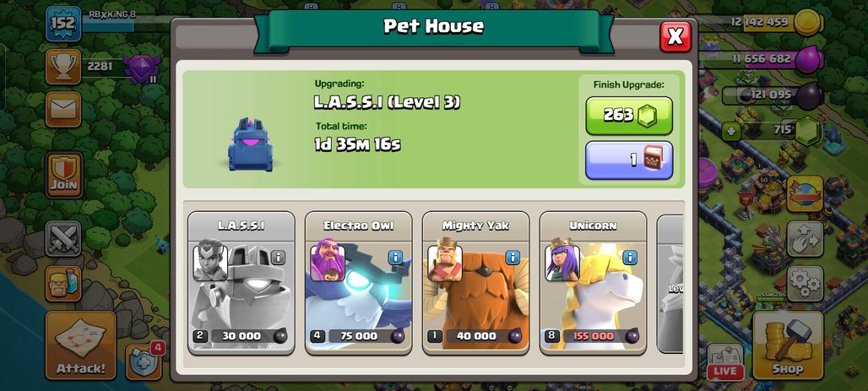Select the Electro Owl upgrade card

[x=358, y=283]
